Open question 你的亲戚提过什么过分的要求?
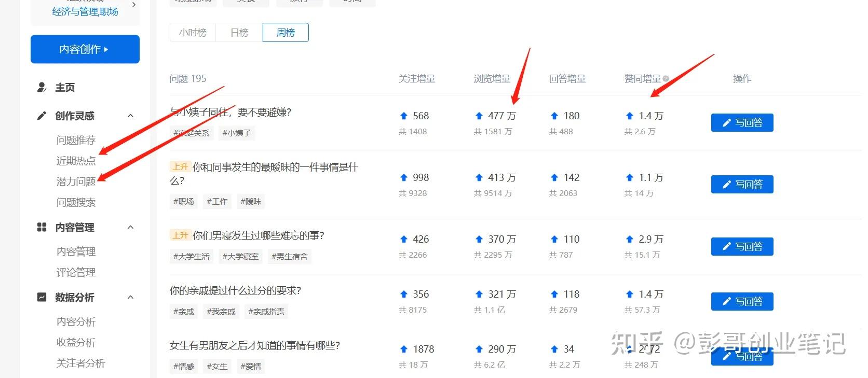Viewport: 868px width, 378px height. coord(235,290)
